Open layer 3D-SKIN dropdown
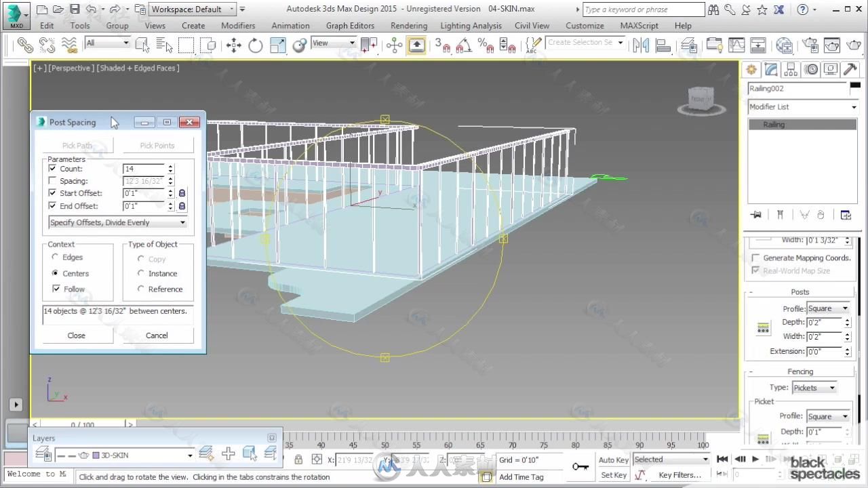 click(x=125, y=455)
